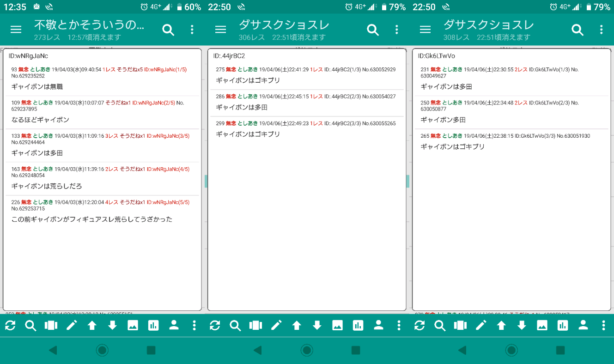Open hamburger menu in 306レス thread screen
Viewport: 614px width, 364px height.
click(x=221, y=30)
